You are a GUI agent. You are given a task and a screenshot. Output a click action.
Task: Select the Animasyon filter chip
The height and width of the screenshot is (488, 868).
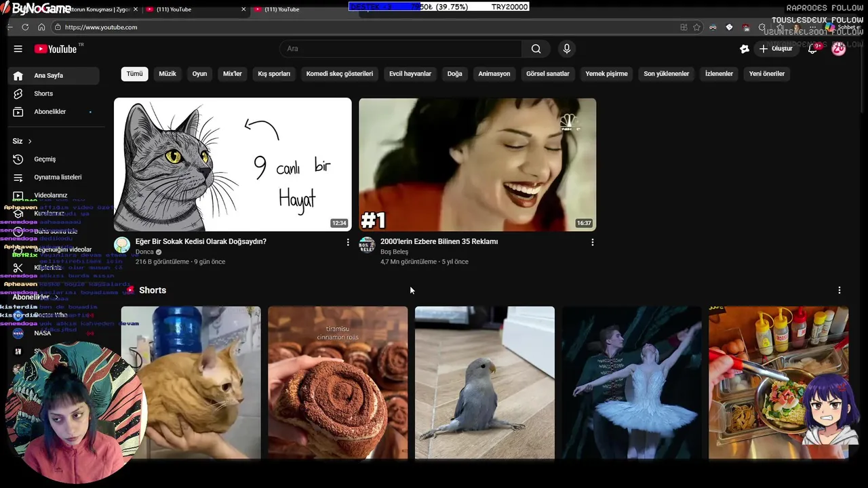pos(494,74)
